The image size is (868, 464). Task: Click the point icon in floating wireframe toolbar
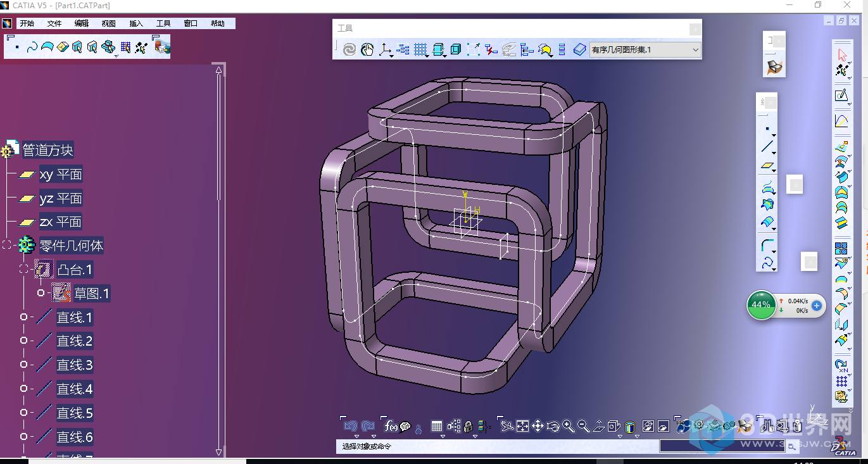coord(767,129)
